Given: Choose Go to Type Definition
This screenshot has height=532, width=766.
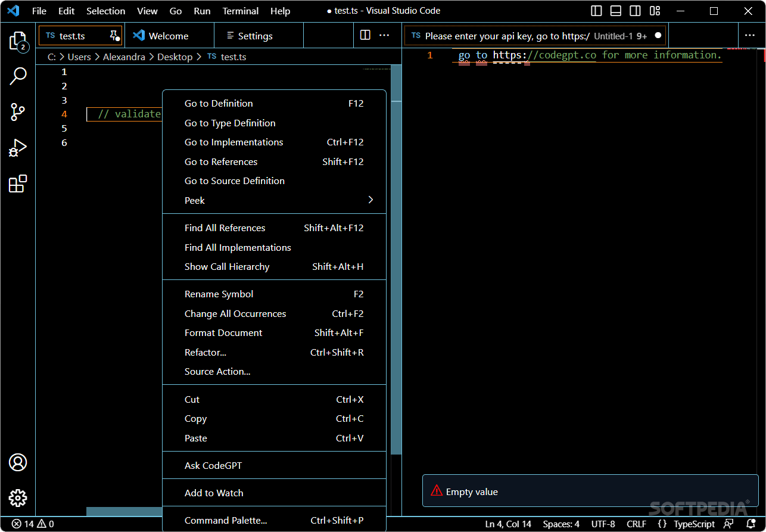Looking at the screenshot, I should (274, 123).
